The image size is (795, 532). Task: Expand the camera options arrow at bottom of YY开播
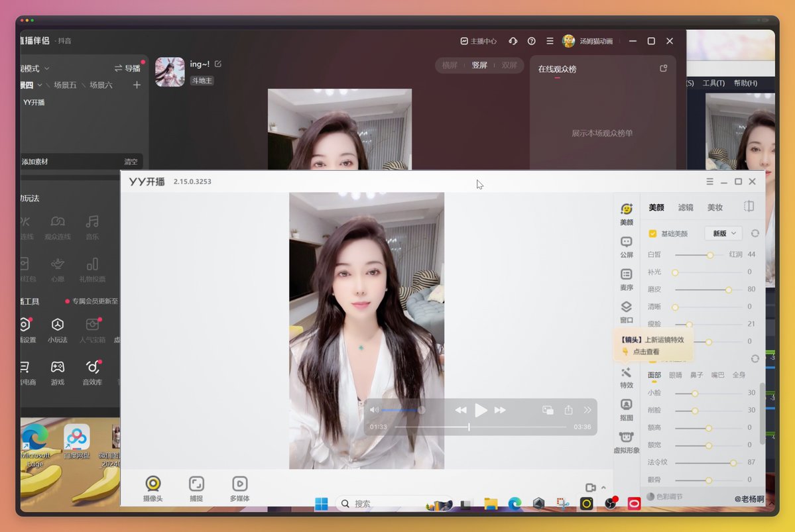point(603,488)
